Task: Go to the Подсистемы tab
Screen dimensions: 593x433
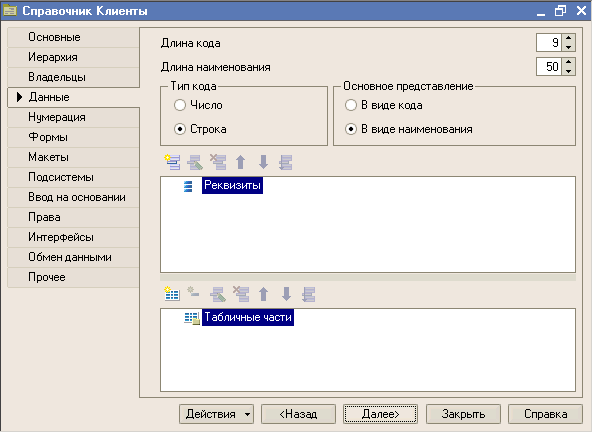Action: tap(73, 177)
